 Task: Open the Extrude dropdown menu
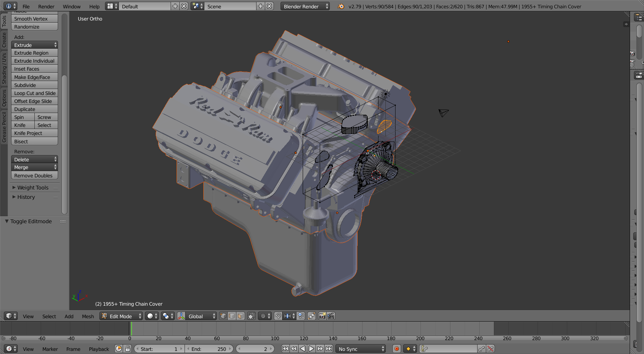34,45
